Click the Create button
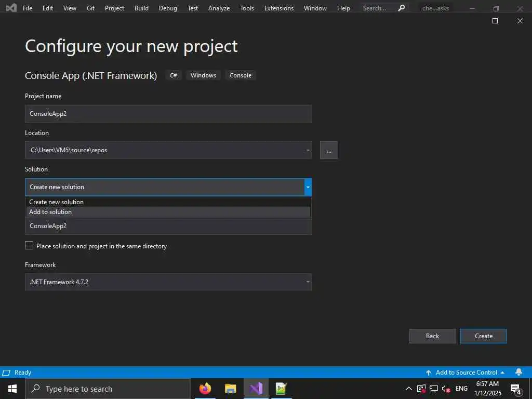This screenshot has height=399, width=532. pos(484,336)
